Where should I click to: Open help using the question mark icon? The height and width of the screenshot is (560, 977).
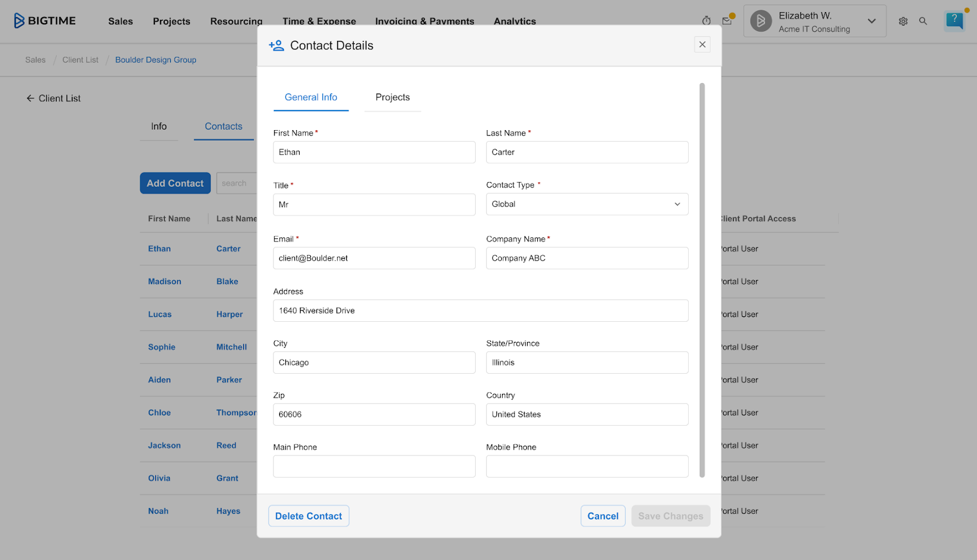[x=953, y=20]
